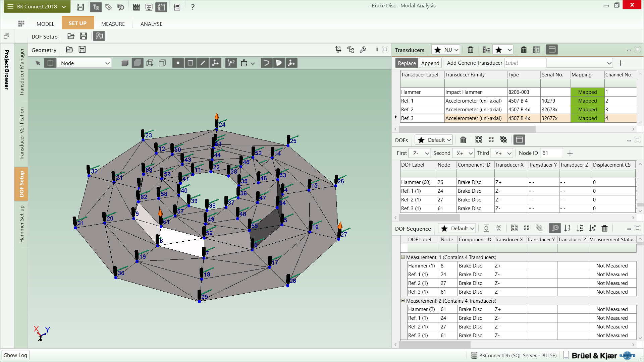Click Show Log button

click(x=15, y=355)
